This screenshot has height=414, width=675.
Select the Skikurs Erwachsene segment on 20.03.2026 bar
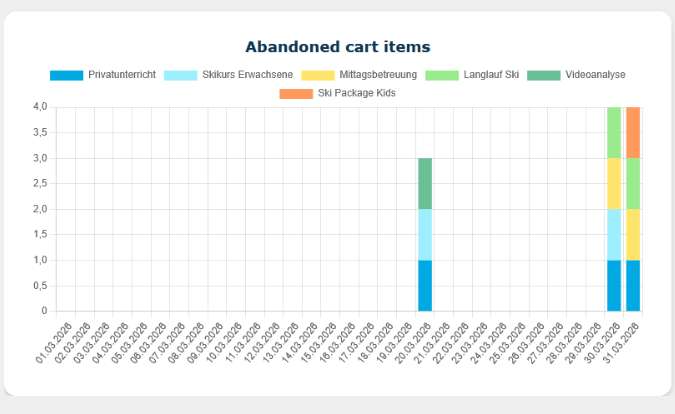pos(425,234)
